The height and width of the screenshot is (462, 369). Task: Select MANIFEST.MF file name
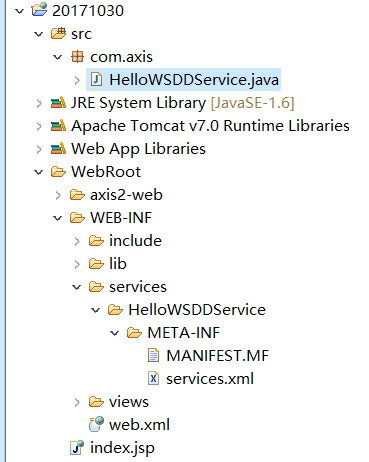click(217, 356)
